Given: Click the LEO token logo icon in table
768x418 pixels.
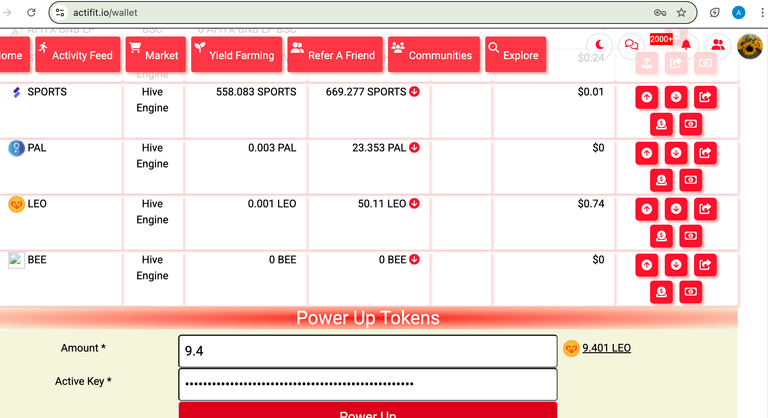Looking at the screenshot, I should coord(16,204).
